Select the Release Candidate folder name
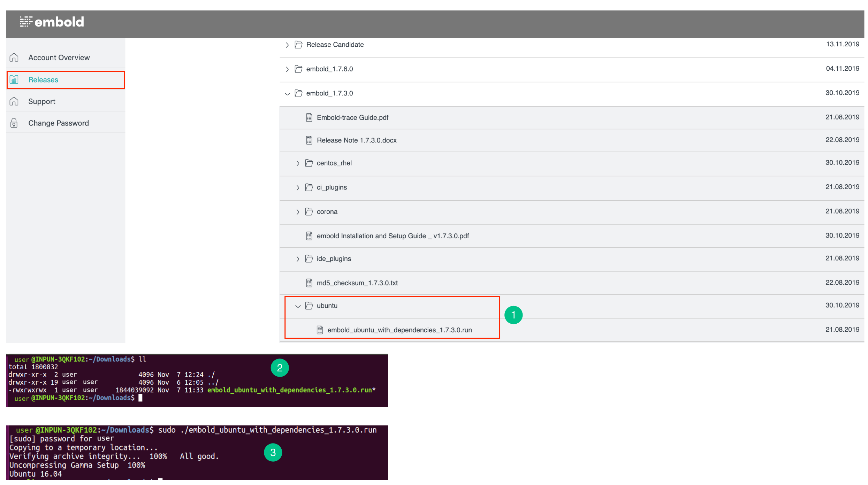 coord(335,45)
